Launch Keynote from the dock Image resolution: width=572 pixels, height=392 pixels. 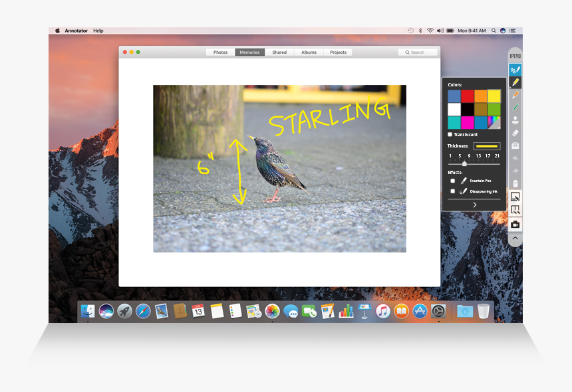[x=364, y=312]
